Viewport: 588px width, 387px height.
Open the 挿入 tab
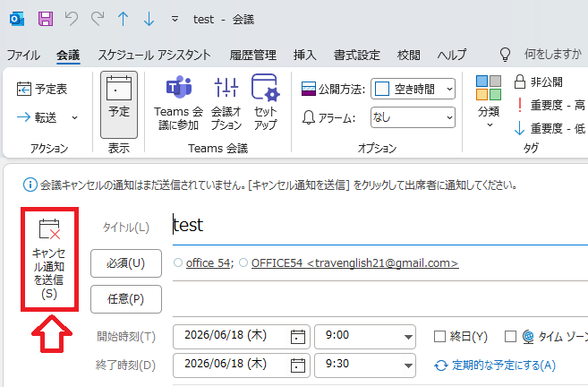click(305, 55)
